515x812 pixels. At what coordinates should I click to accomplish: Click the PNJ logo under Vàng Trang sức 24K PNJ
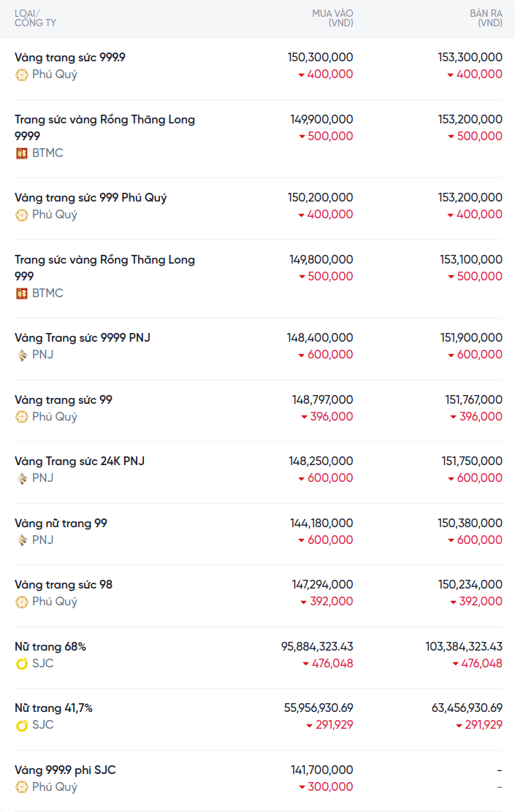coord(22,478)
